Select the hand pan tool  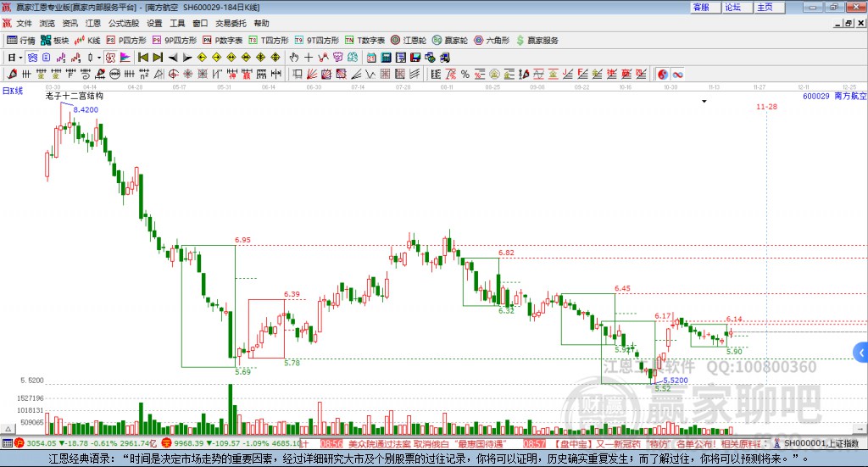click(294, 58)
